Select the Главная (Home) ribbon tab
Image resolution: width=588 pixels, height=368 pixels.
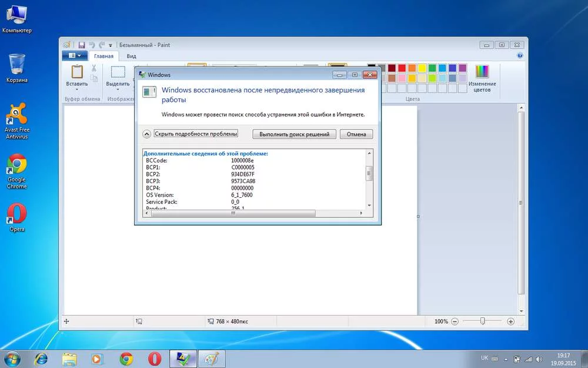(103, 56)
